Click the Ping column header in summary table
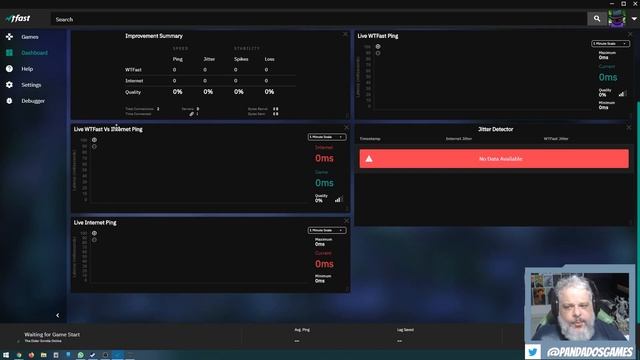 [178, 59]
